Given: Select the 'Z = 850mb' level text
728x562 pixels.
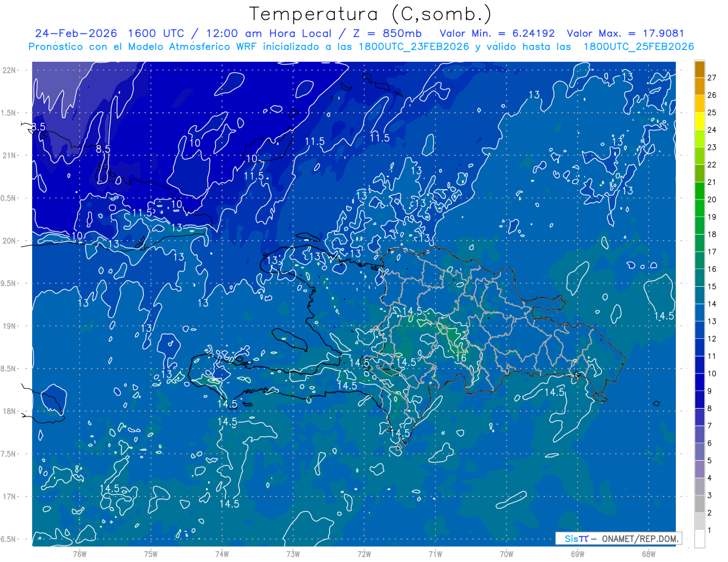Looking at the screenshot, I should (x=387, y=33).
